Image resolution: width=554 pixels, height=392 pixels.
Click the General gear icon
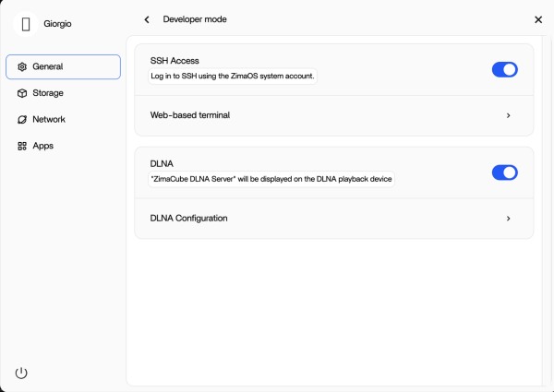point(22,66)
